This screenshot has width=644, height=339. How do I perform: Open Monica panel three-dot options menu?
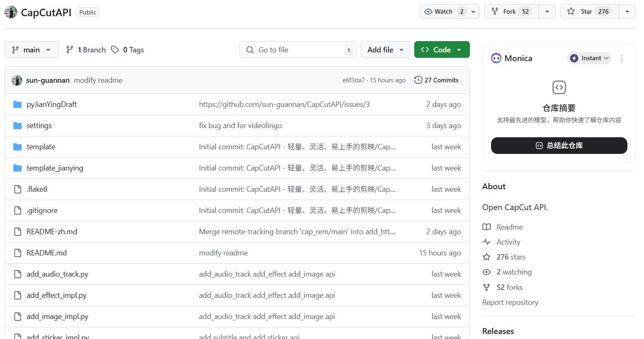point(622,58)
